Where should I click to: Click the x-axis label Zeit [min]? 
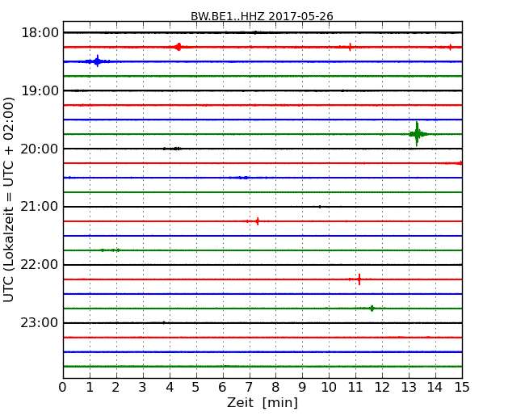pos(262,402)
